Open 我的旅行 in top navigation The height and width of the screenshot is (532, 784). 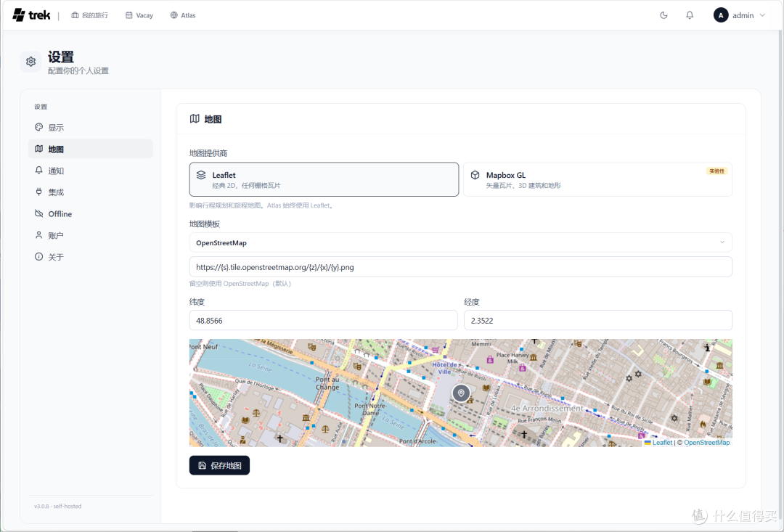point(89,15)
